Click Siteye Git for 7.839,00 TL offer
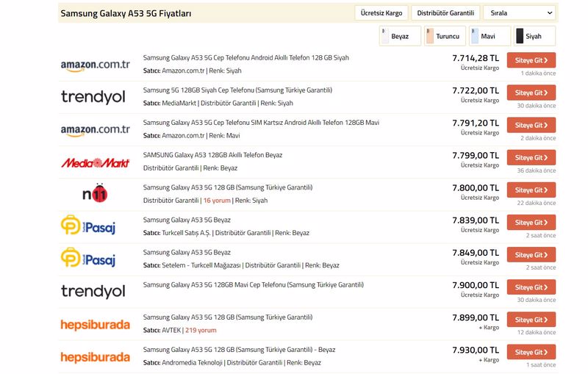This screenshot has height=374, width=588. (531, 222)
